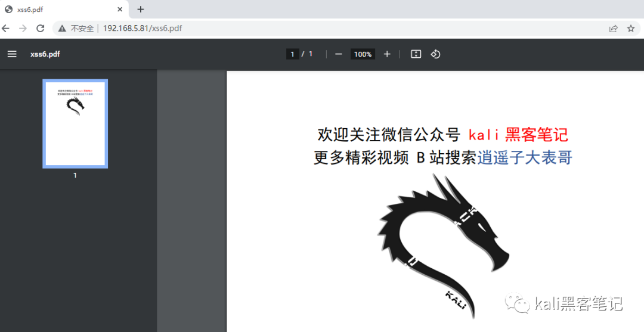Rotate the document counterclockwise
This screenshot has height=332, width=644.
[435, 54]
